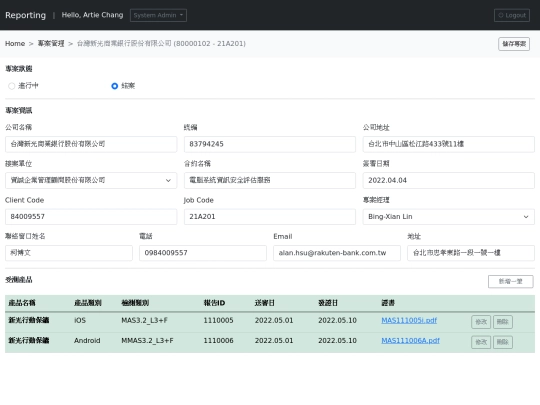Edit company address field with 433
Screen dimensions: 540x405
448,144
